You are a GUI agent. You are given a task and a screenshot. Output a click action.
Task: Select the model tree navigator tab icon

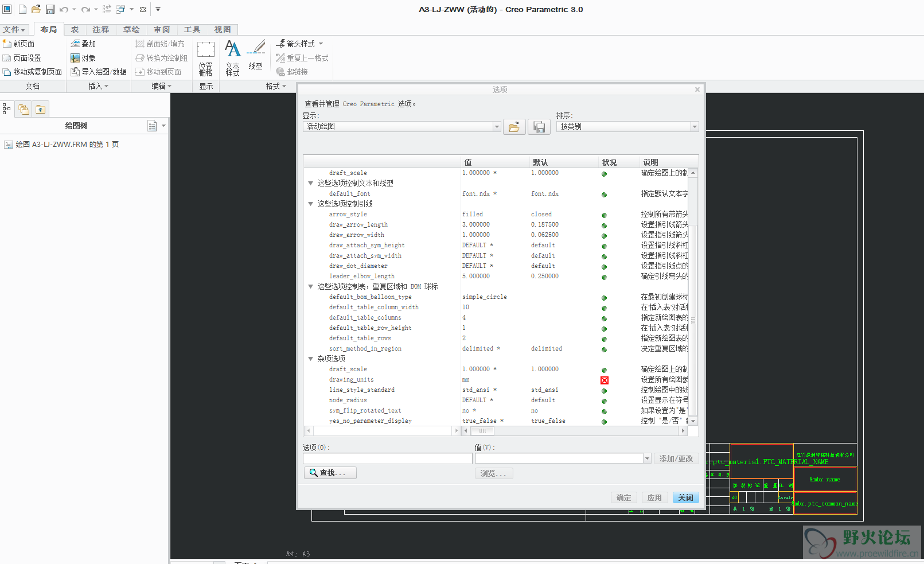7,109
